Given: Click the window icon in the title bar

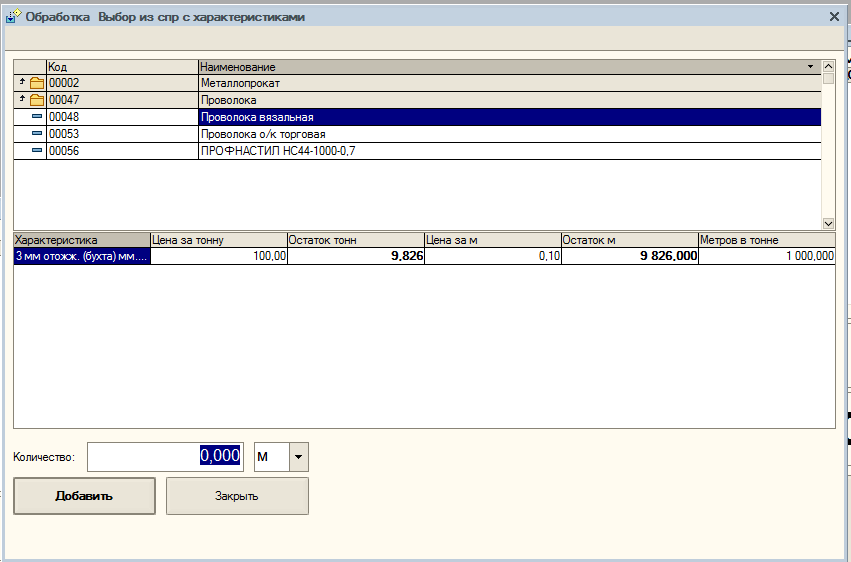Looking at the screenshot, I should pos(14,17).
